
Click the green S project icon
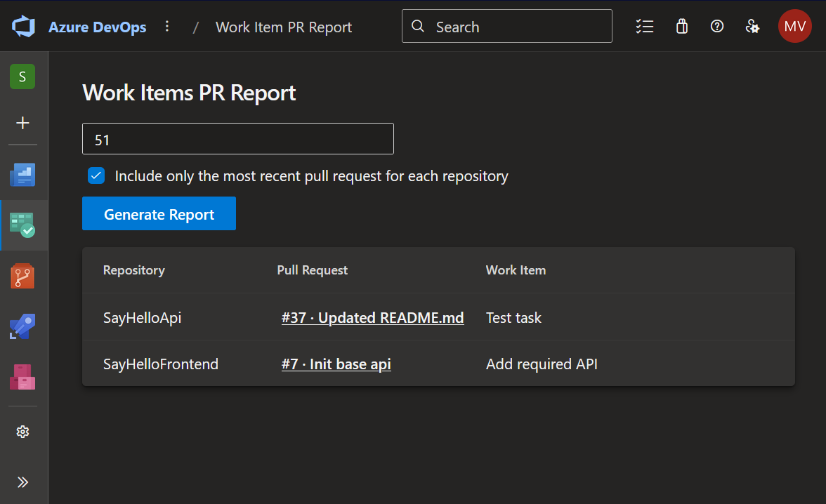pos(22,77)
